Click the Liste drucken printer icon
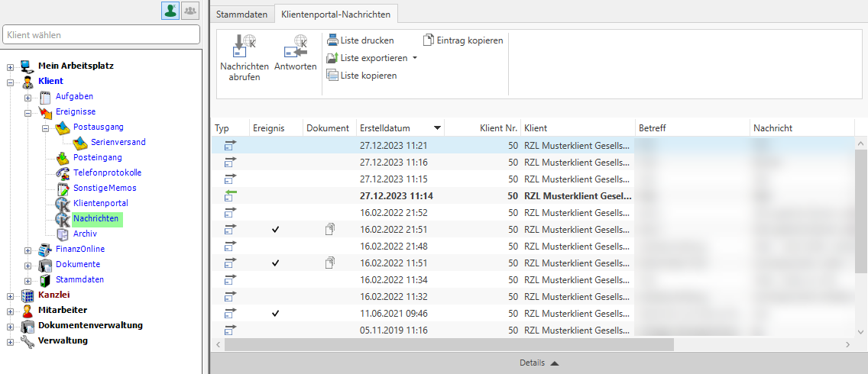Screen dimensions: 868x374 332,40
